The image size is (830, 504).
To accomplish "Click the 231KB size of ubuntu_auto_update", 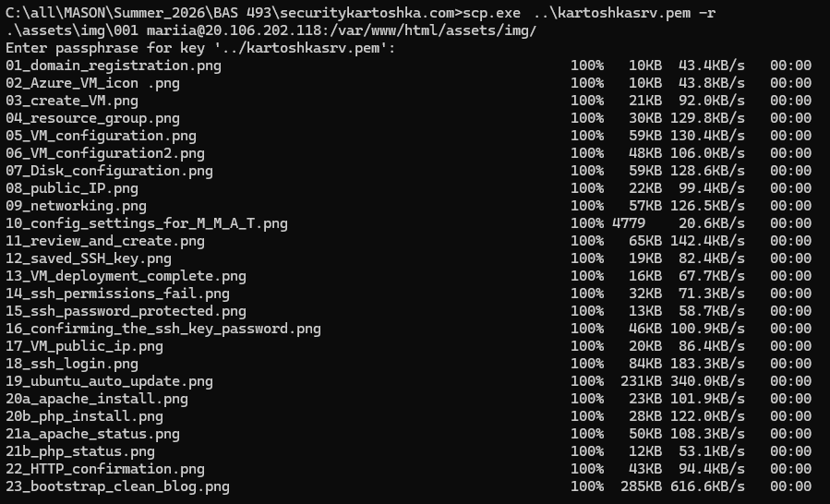I will [x=641, y=381].
